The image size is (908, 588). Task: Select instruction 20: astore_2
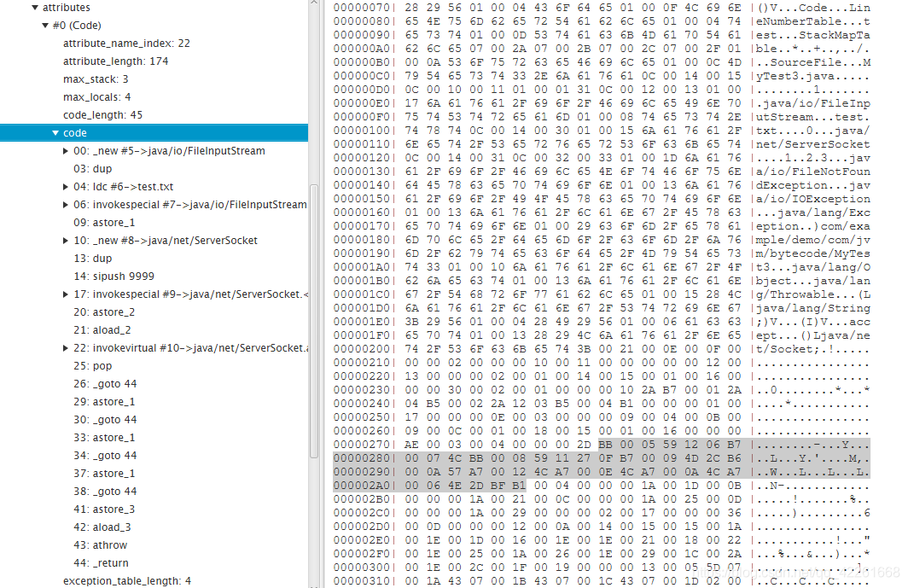104,312
